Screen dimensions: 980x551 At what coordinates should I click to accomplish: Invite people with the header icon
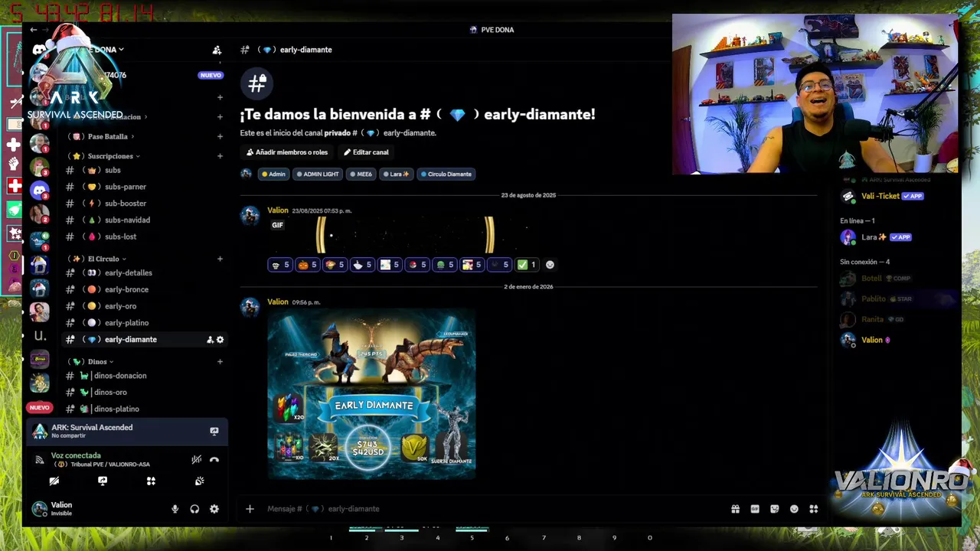217,50
